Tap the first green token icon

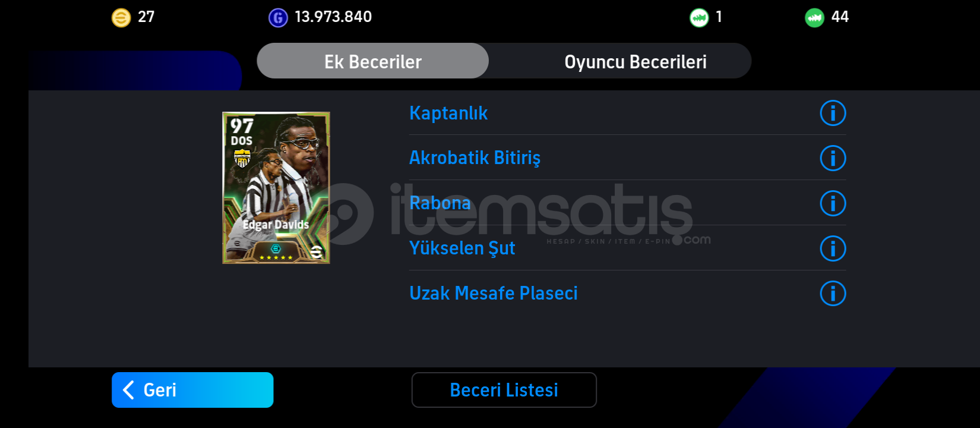point(699,18)
